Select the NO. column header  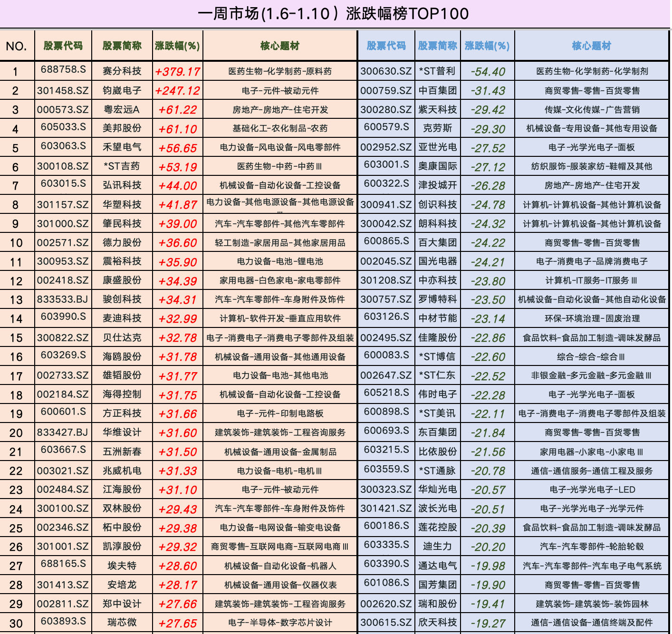(x=16, y=46)
